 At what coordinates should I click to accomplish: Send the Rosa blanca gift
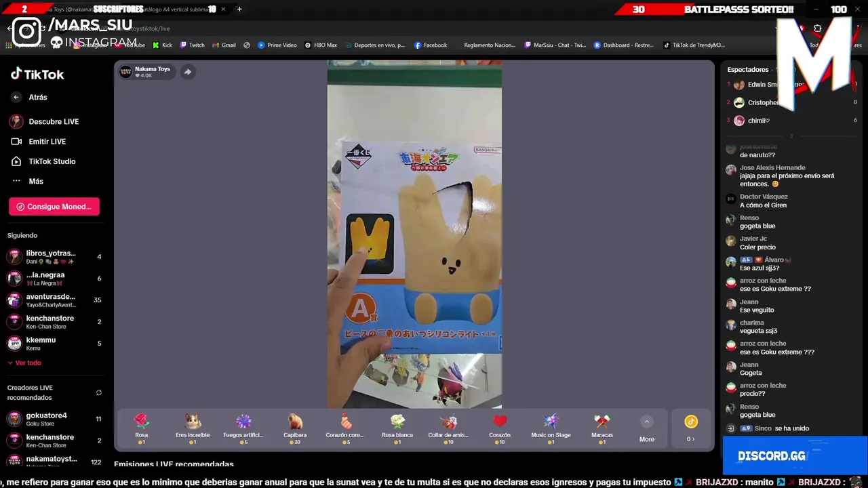pyautogui.click(x=397, y=429)
